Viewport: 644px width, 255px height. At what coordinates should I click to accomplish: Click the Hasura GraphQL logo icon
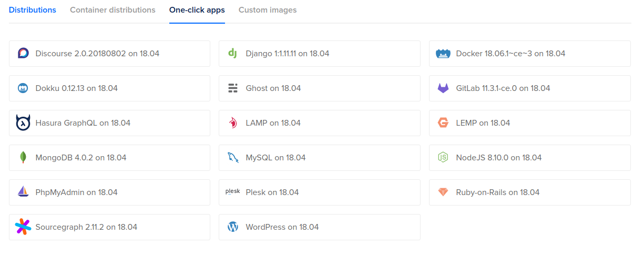click(x=23, y=123)
